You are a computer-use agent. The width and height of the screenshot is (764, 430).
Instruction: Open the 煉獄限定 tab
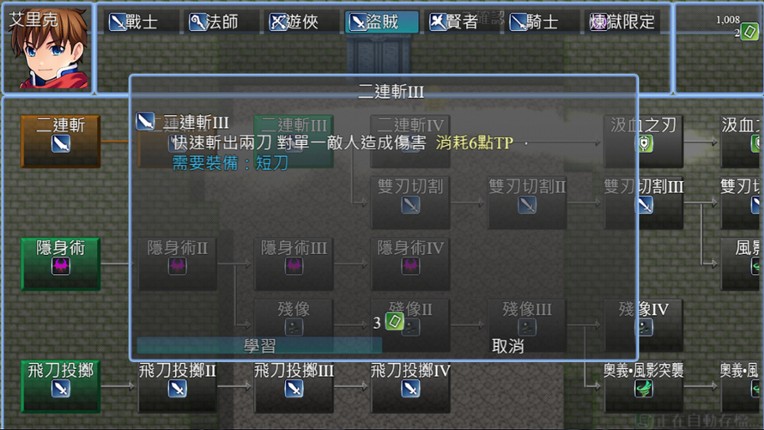[623, 22]
